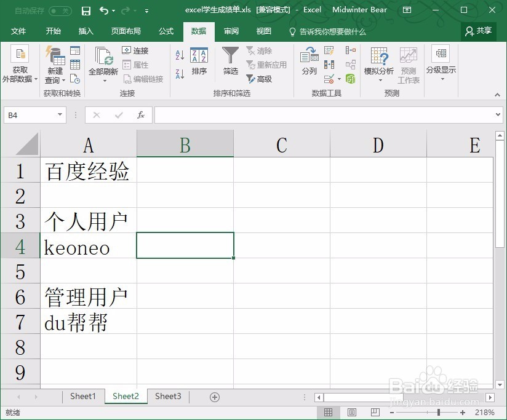Click the 共享 share button

[479, 31]
